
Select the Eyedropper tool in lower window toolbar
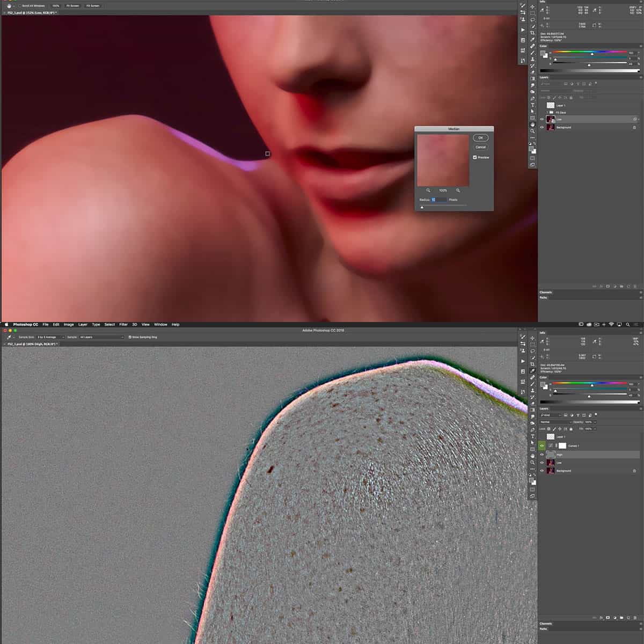(532, 371)
